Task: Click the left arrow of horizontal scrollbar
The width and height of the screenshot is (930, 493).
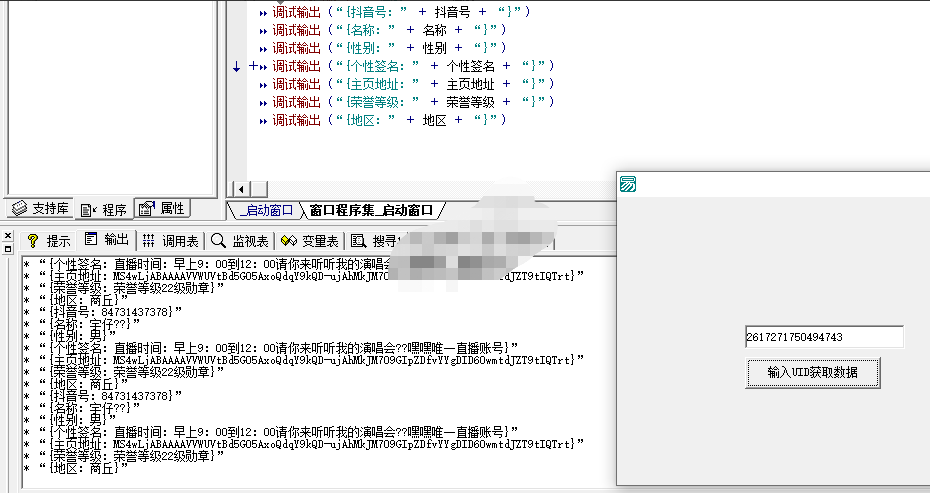Action: tap(240, 188)
